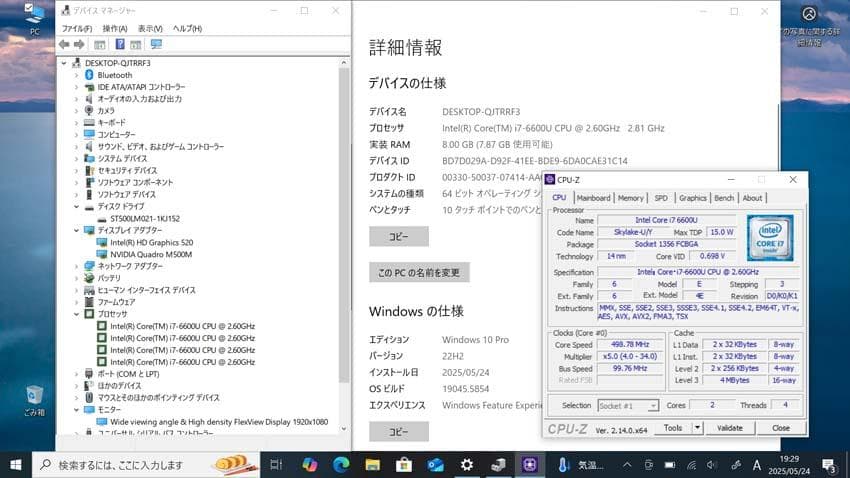The height and width of the screenshot is (478, 850).
Task: Click the Back arrow in Device Manager toolbar
Action: click(64, 44)
